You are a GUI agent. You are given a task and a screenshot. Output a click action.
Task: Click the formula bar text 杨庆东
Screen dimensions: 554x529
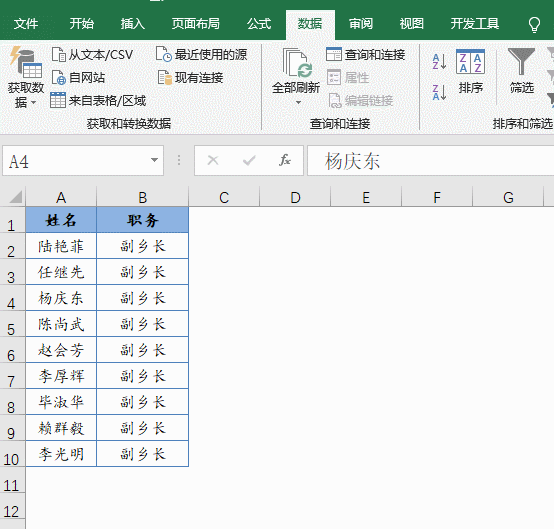(352, 161)
